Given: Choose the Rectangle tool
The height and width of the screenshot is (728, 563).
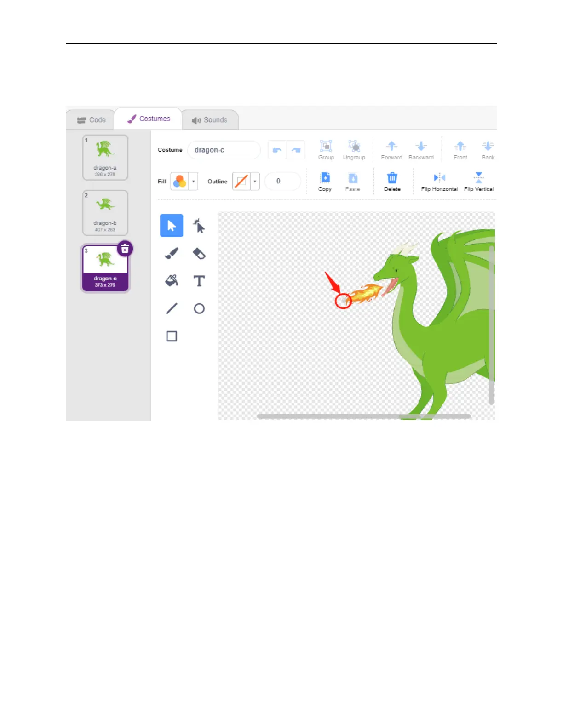Looking at the screenshot, I should click(172, 336).
